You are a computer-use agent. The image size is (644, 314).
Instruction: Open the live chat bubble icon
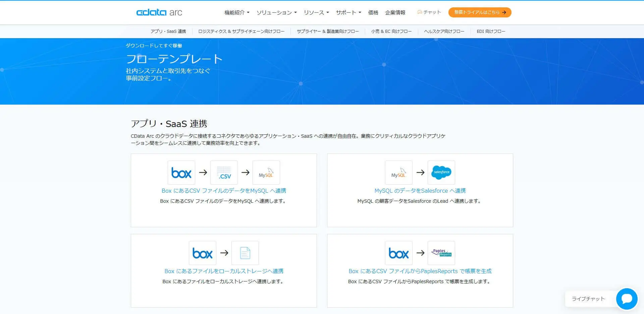627,299
